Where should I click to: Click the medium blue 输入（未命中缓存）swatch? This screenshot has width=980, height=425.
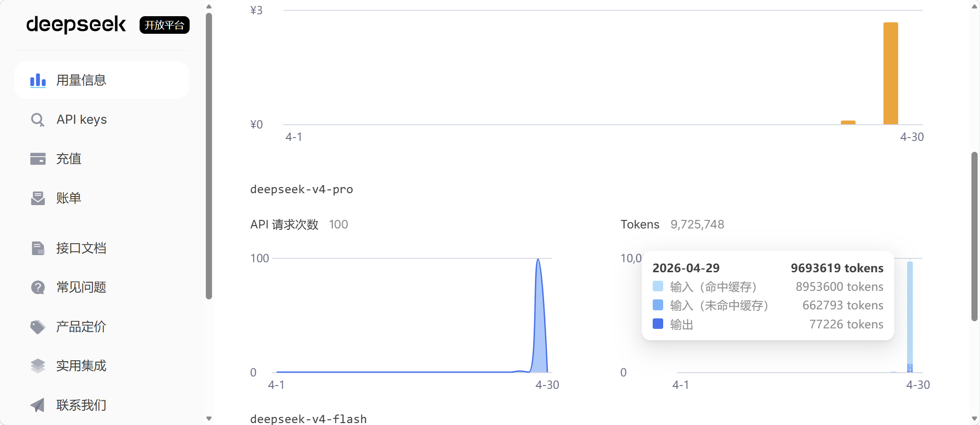tap(658, 305)
